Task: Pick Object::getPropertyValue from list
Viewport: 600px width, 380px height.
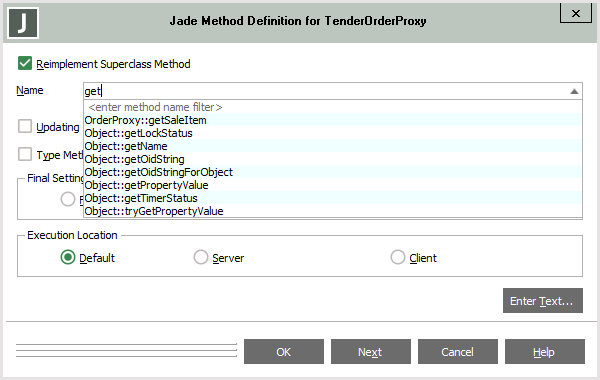Action: pyautogui.click(x=333, y=185)
